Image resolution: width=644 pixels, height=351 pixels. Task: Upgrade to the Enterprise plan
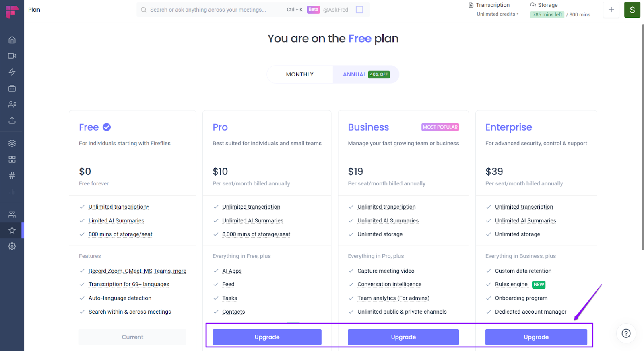point(536,337)
